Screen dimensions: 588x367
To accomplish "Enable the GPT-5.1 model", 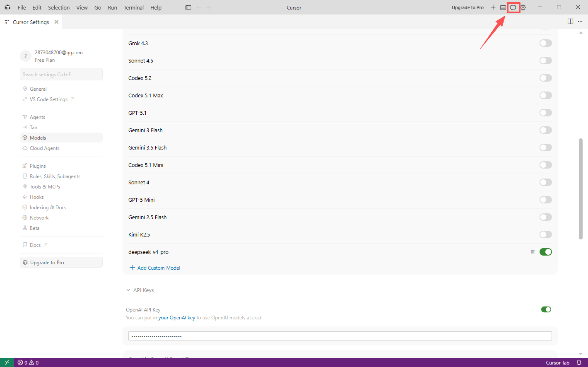I will [x=546, y=113].
